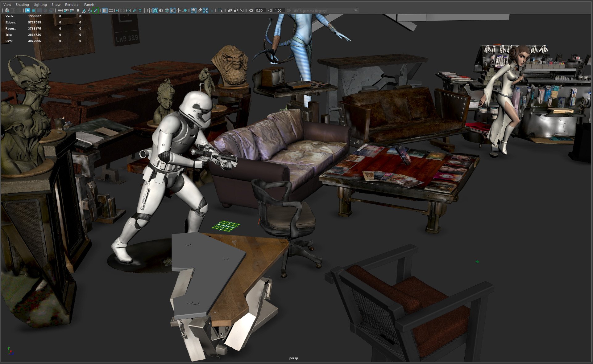
Task: Click the Verts count 1956807
Action: [35, 16]
